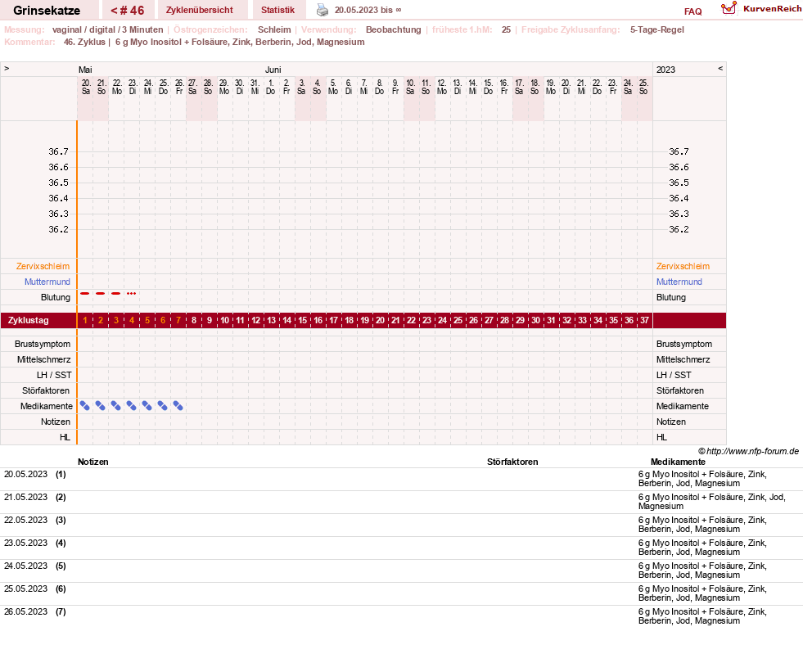
Task: Click date header '1. Do' in June
Action: pos(270,87)
